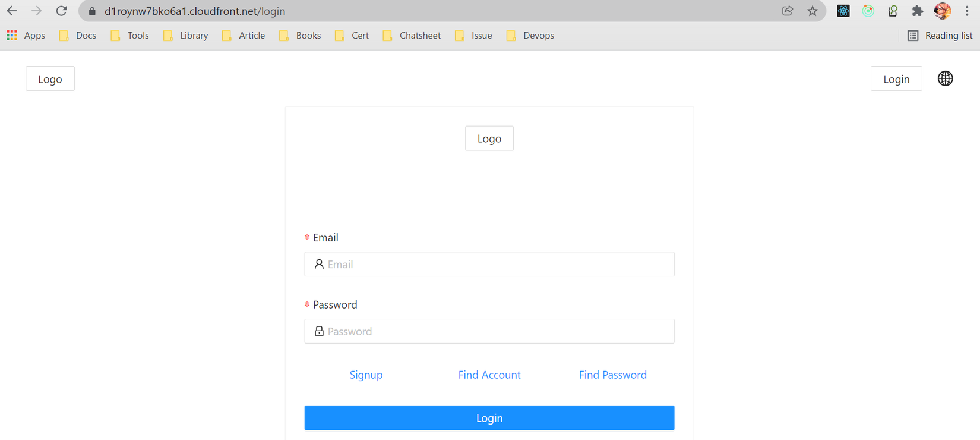Click the Login button in the header

[x=896, y=78]
